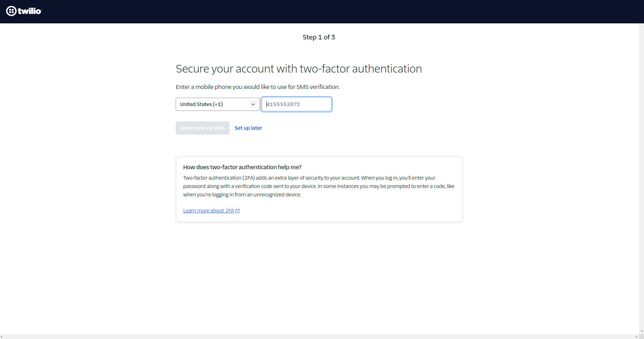Click horizontal scrollbar right arrow
Viewport: 644px width, 339px height.
pyautogui.click(x=637, y=337)
